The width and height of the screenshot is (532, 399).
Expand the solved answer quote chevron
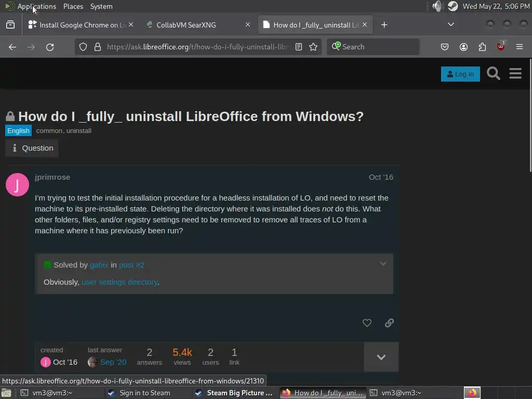point(383,264)
